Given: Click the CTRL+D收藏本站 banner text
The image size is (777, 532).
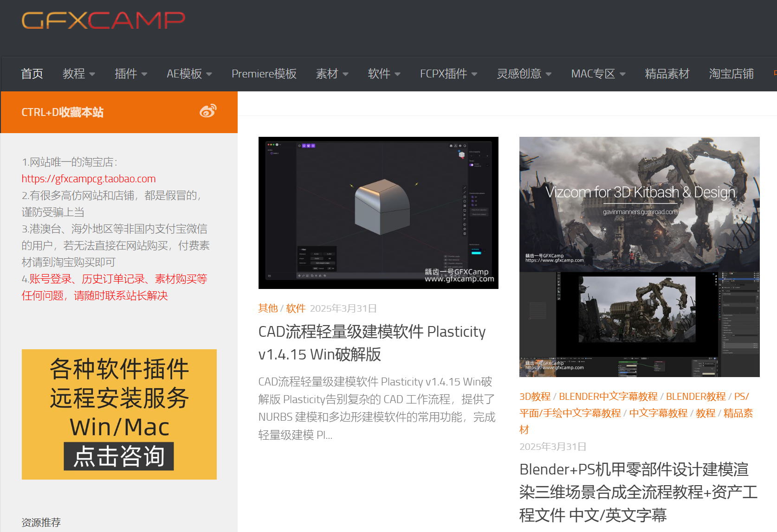Looking at the screenshot, I should click(x=62, y=112).
